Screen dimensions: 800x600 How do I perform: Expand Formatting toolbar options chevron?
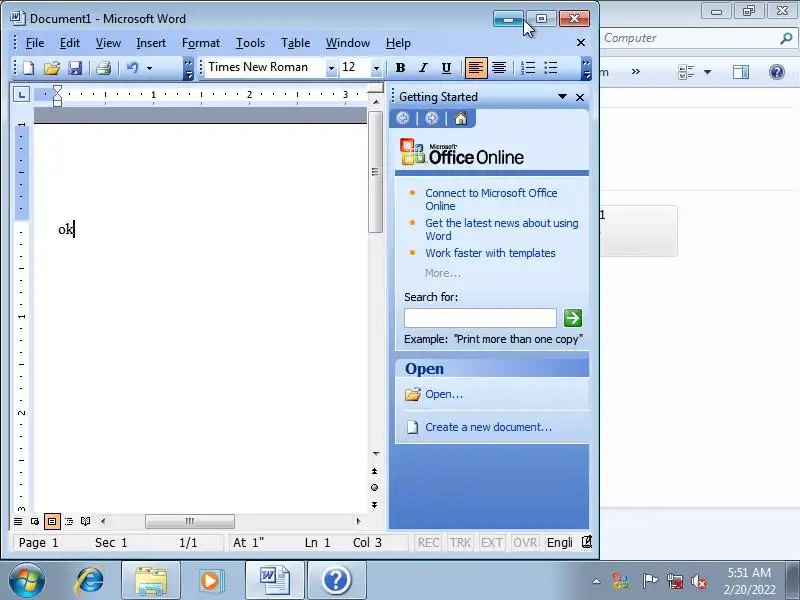coord(586,68)
